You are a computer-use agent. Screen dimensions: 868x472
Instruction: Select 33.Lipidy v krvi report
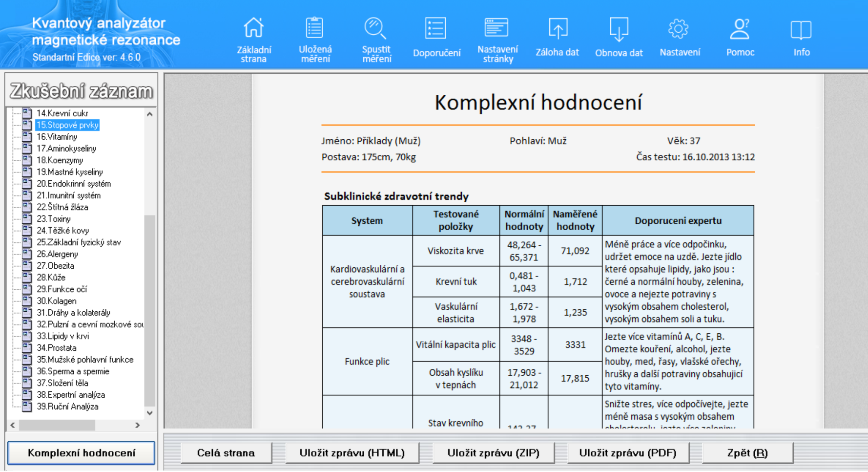point(62,336)
